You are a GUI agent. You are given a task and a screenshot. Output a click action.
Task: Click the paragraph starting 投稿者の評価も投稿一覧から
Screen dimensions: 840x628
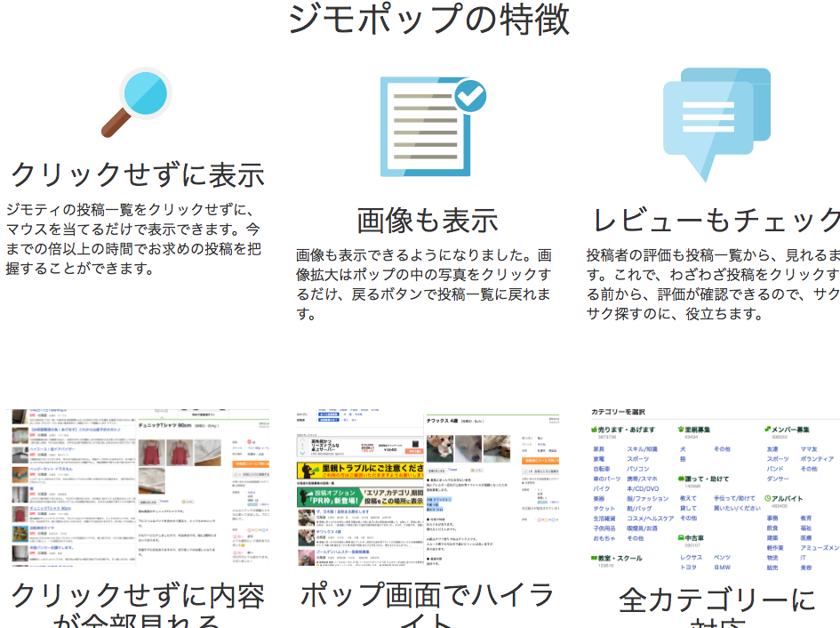coord(713,285)
